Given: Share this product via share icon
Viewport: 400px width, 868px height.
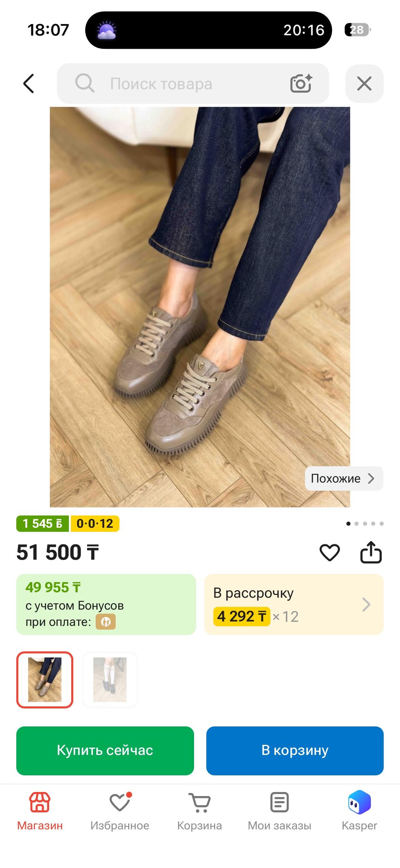Looking at the screenshot, I should click(x=371, y=552).
